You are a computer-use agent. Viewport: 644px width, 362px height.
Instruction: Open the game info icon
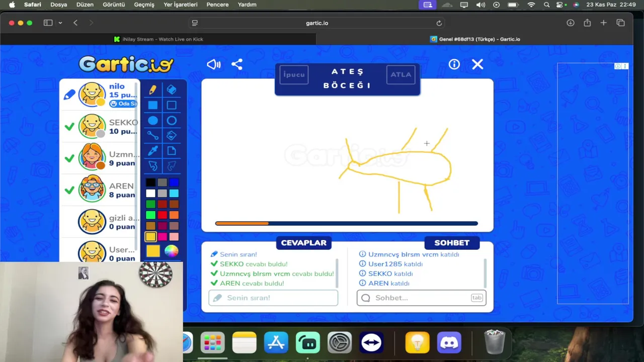[454, 64]
